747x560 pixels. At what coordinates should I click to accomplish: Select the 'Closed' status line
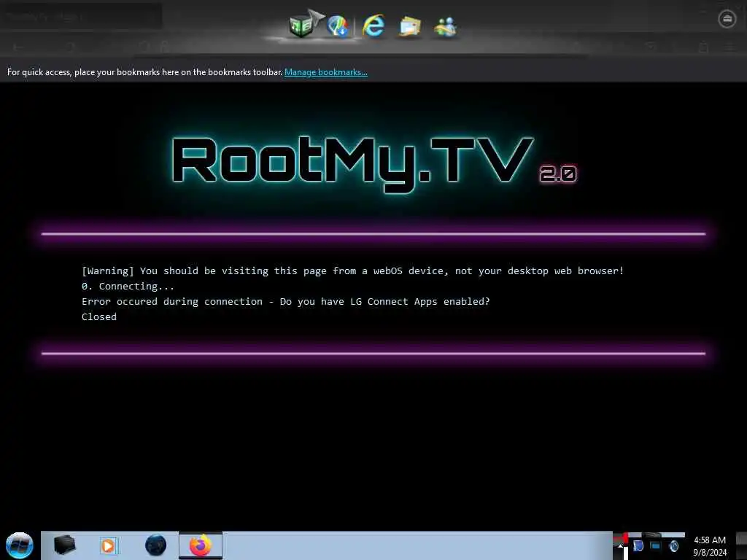click(x=99, y=316)
